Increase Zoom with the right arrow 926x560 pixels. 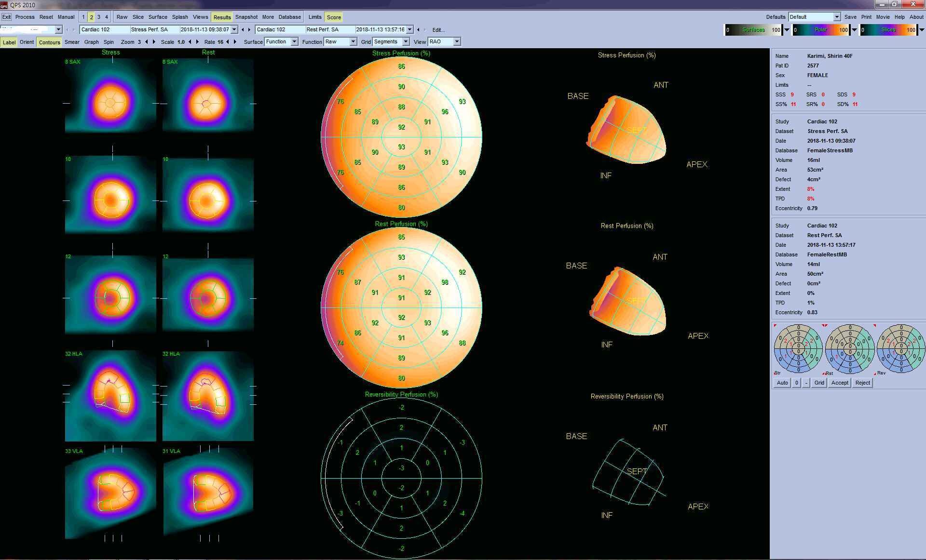[154, 42]
